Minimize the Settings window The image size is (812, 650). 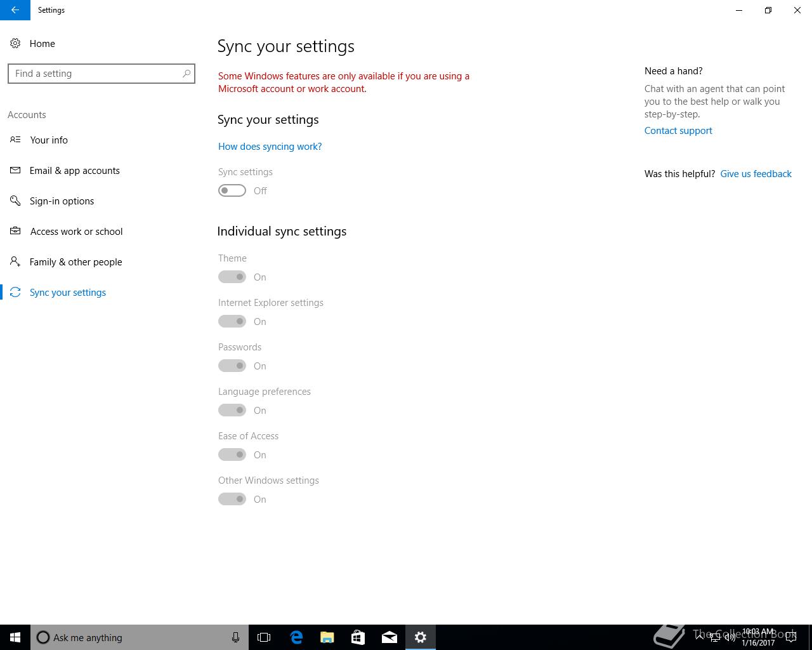click(x=739, y=10)
